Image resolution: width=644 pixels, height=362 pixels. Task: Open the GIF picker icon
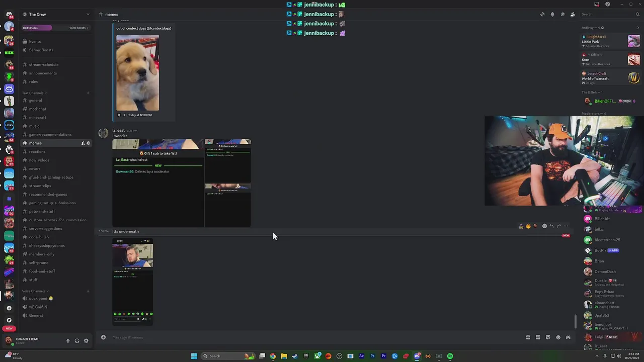tap(538, 337)
